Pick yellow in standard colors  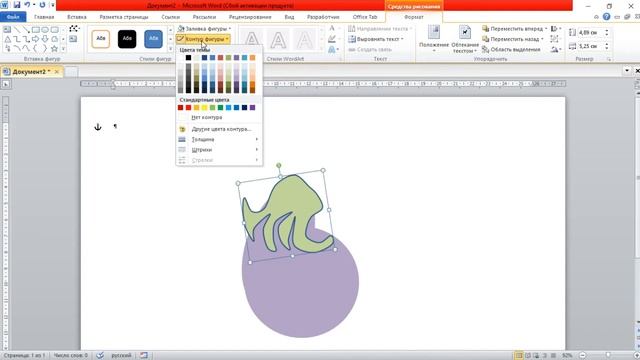coord(204,108)
